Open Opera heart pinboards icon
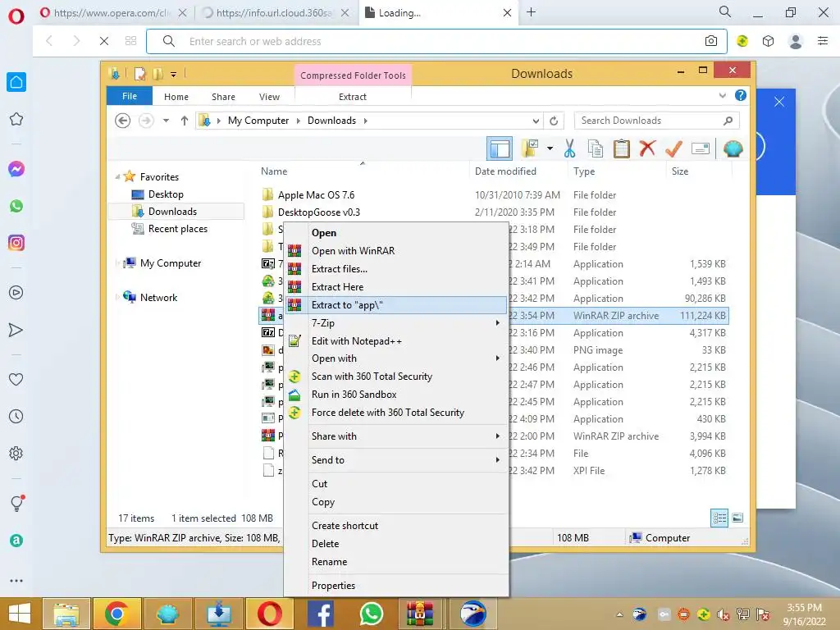The height and width of the screenshot is (630, 840). pos(16,379)
